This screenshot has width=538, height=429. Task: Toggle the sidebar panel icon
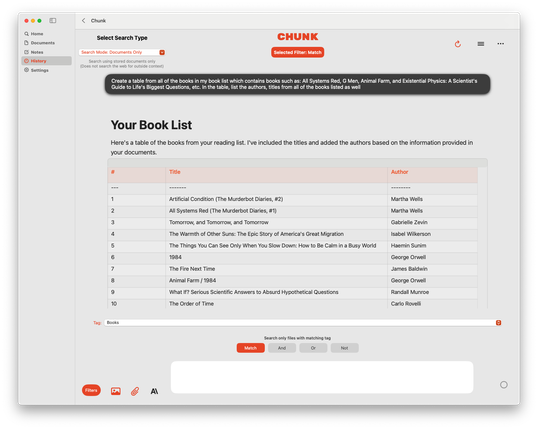click(x=52, y=21)
